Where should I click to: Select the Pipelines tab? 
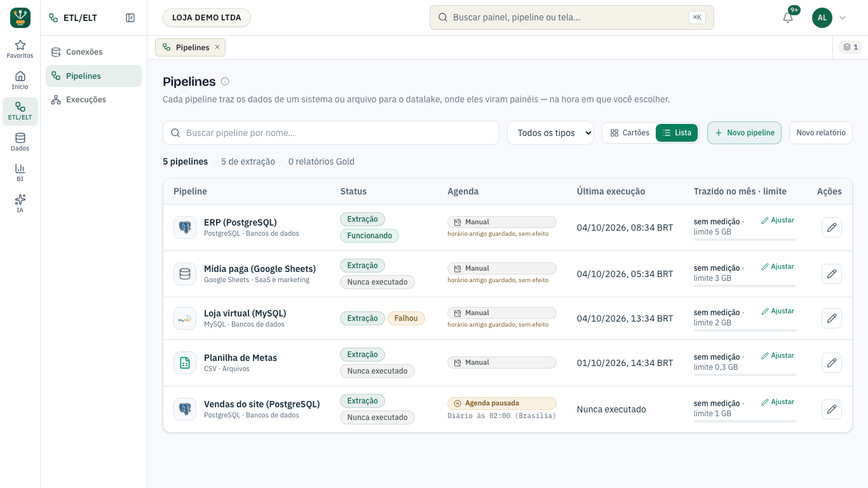tap(190, 47)
